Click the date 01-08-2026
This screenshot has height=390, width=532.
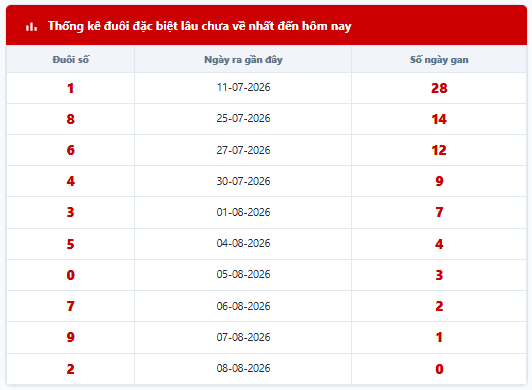pos(243,212)
